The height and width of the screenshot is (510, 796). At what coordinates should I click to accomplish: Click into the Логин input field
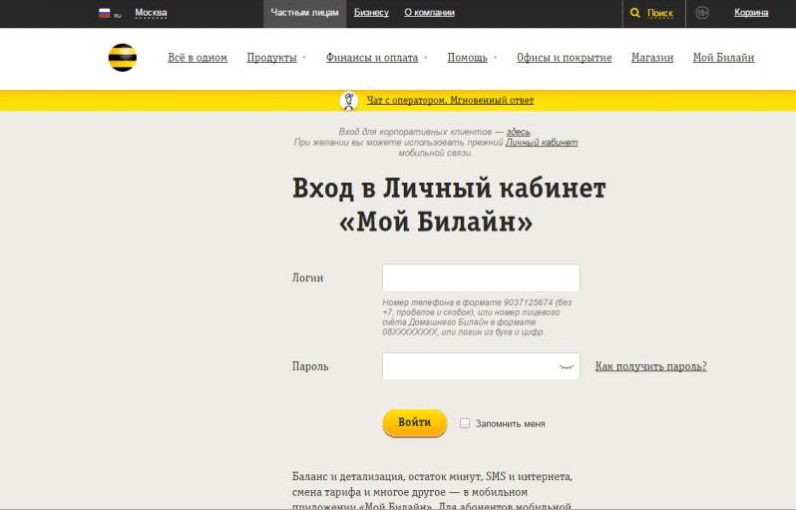click(x=480, y=278)
